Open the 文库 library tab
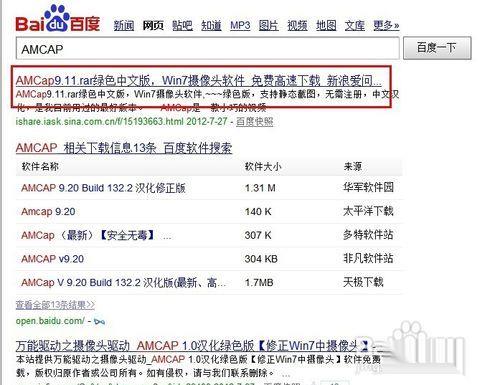The image size is (500, 385). pos(355,25)
